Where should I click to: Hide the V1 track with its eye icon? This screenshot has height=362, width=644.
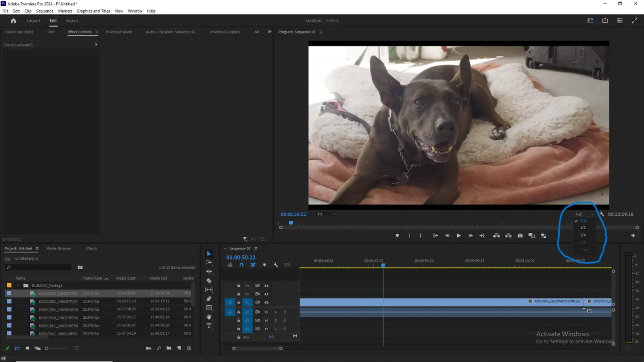(266, 303)
